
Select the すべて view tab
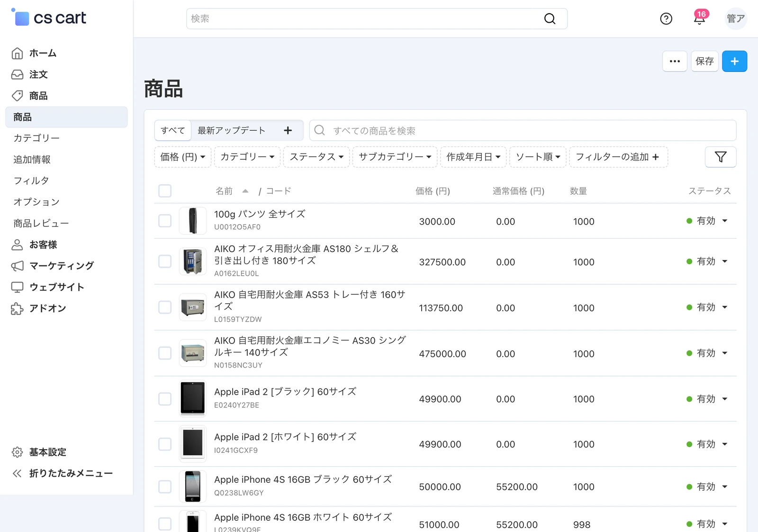coord(173,130)
